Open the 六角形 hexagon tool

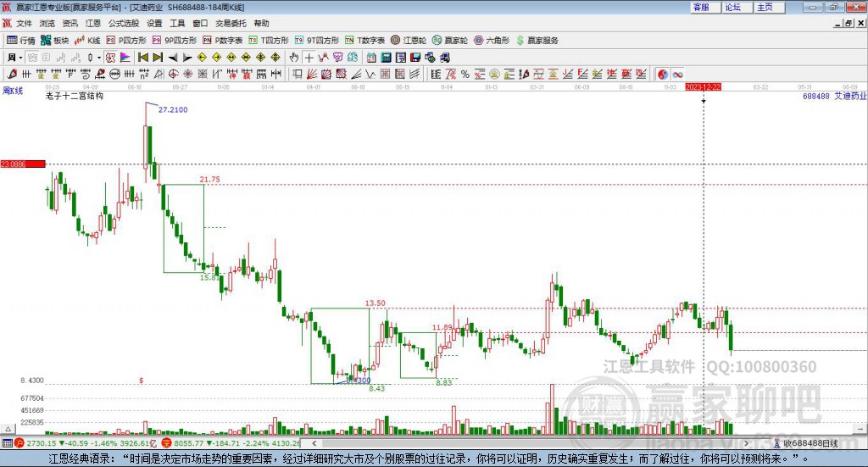click(492, 41)
